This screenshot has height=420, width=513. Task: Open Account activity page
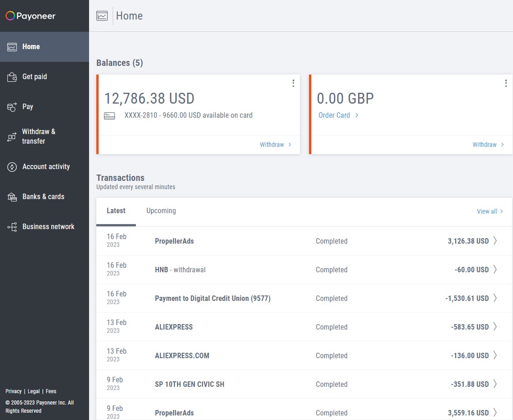(x=45, y=167)
